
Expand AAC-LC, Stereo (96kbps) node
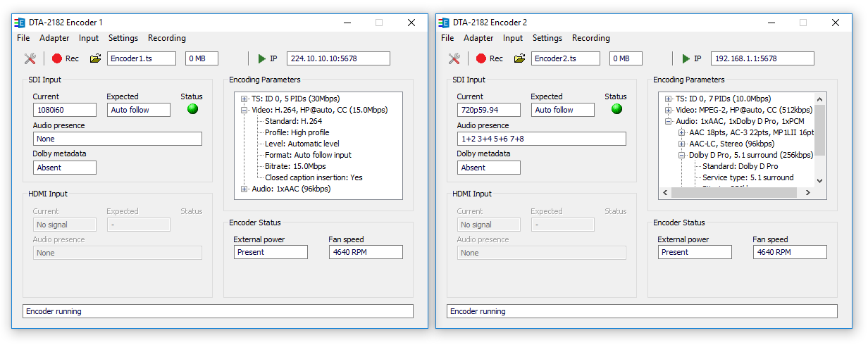point(682,144)
